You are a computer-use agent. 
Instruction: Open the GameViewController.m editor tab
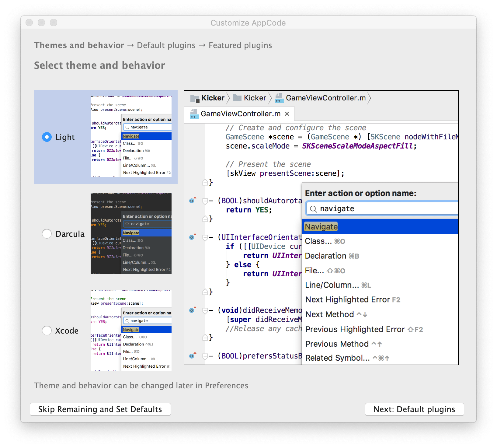click(x=239, y=114)
